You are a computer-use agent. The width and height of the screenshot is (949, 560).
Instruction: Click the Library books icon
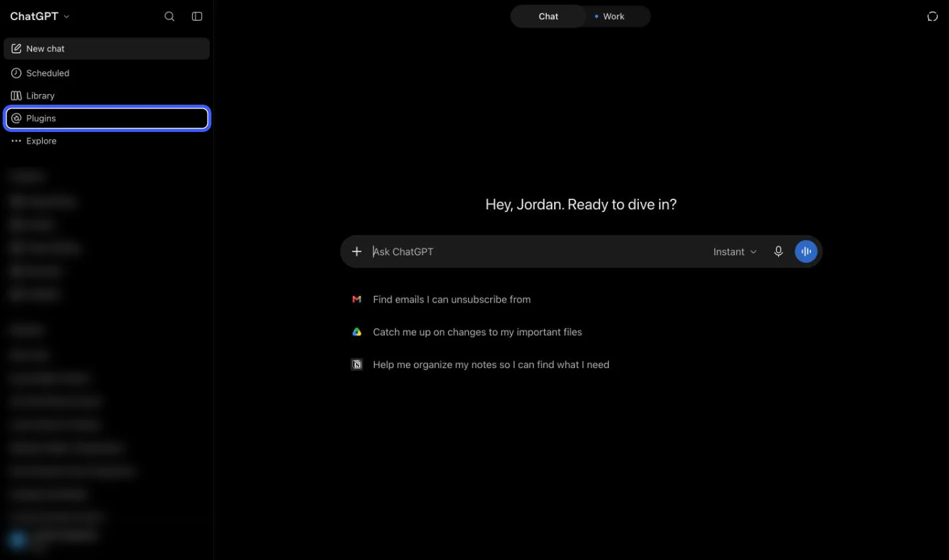pyautogui.click(x=16, y=95)
